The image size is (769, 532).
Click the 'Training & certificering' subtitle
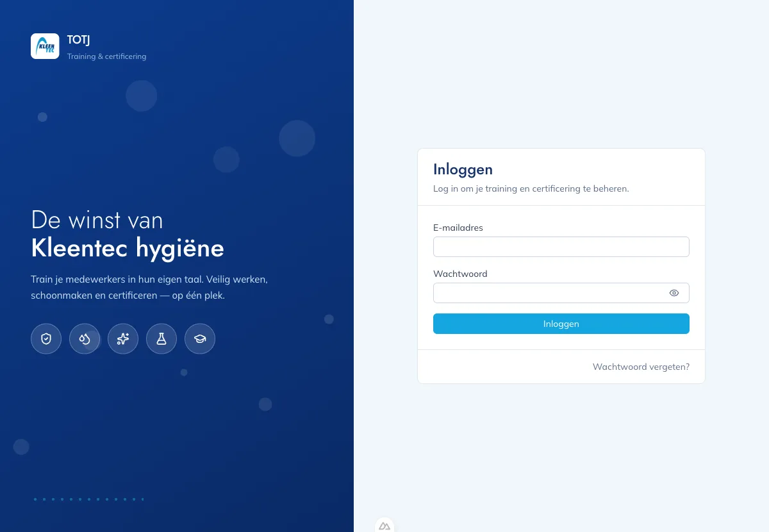(x=107, y=56)
